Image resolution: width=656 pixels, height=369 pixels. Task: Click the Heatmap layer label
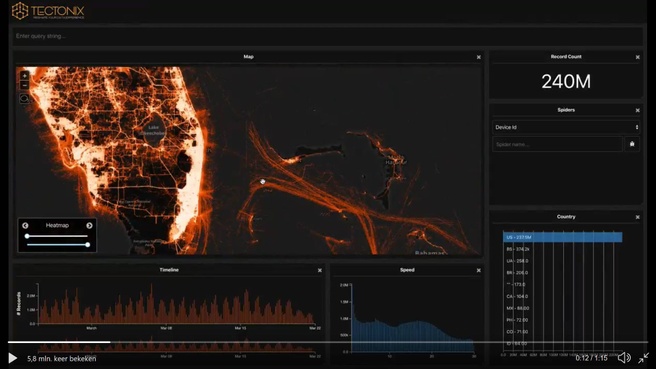click(57, 226)
